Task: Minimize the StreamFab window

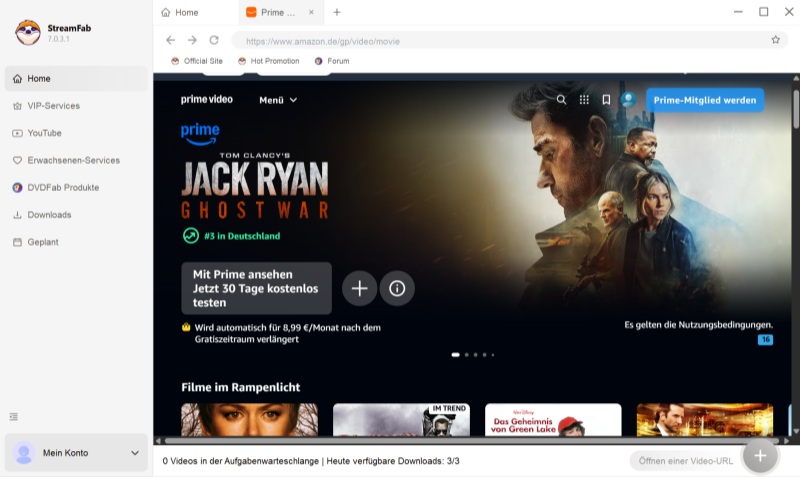Action: [738, 12]
